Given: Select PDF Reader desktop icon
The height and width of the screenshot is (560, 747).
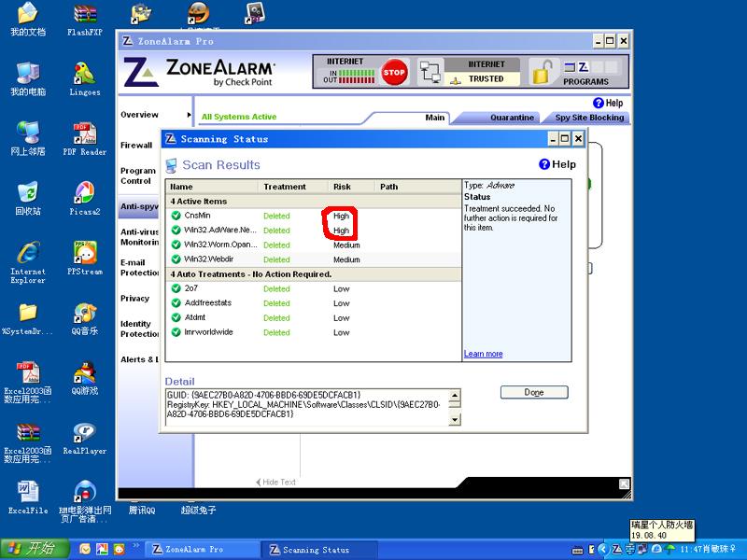Looking at the screenshot, I should tap(85, 138).
